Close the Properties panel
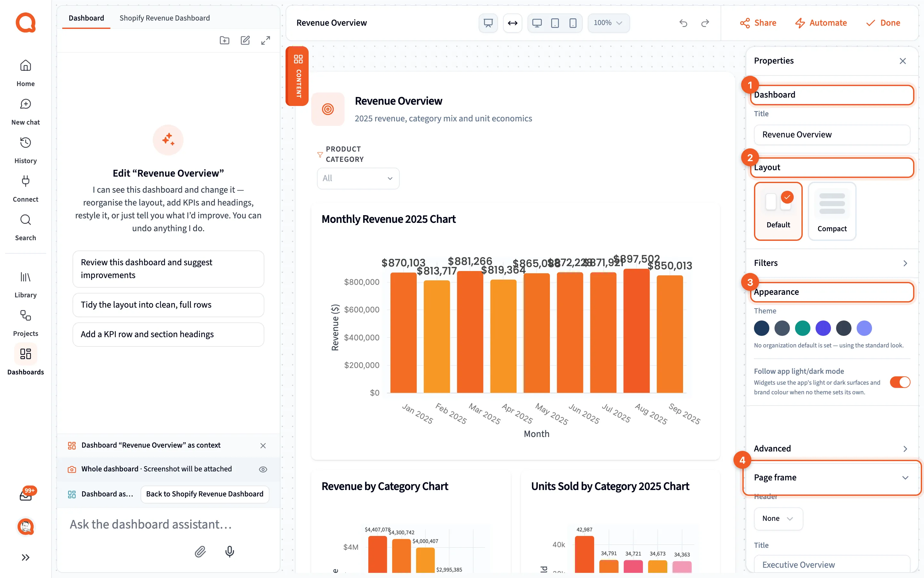 (x=903, y=61)
